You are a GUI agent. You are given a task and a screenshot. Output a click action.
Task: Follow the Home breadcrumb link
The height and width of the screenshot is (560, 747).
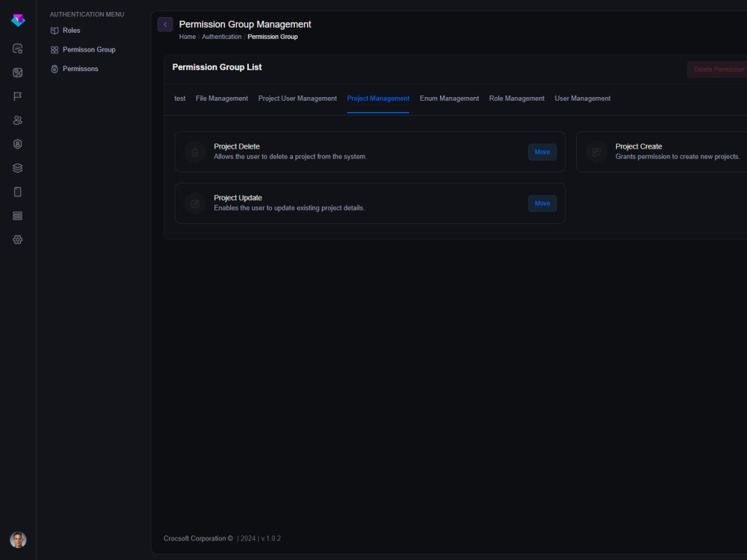[x=187, y=37]
